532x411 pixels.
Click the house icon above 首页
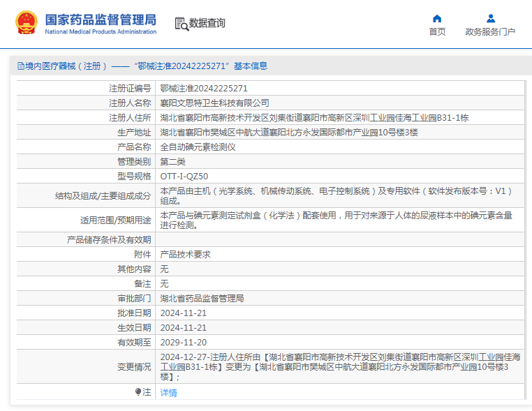[x=437, y=18]
